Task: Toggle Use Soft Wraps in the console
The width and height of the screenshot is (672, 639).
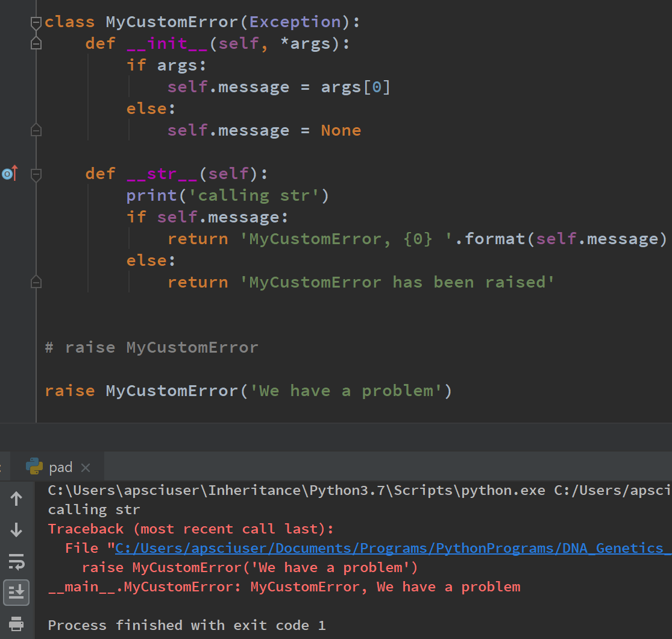Action: (16, 561)
